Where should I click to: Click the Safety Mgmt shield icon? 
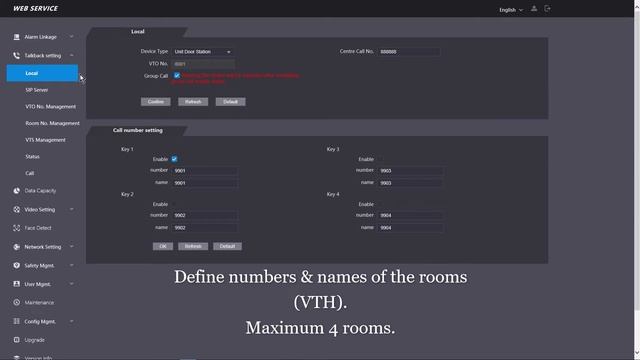(x=16, y=265)
